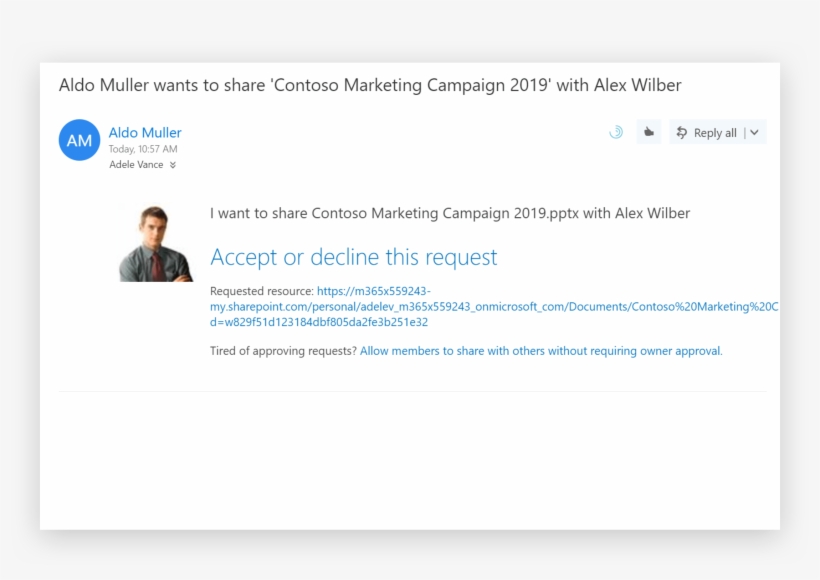Select the recipient name Adele Vance
This screenshot has width=820, height=580.
[136, 165]
